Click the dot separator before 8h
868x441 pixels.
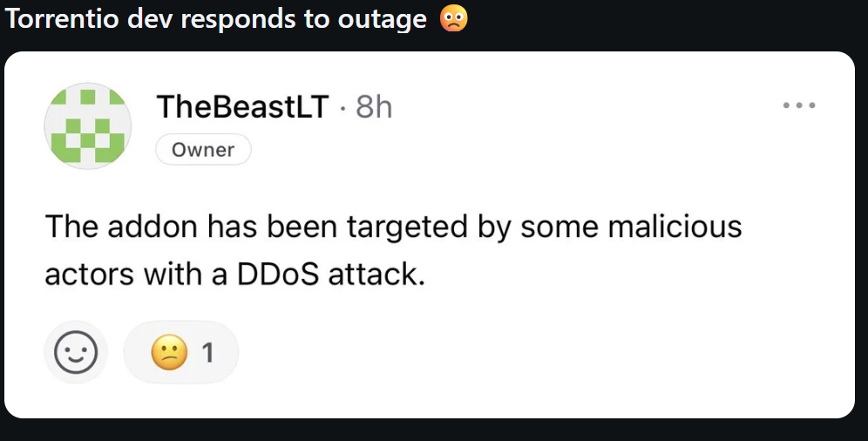point(342,108)
